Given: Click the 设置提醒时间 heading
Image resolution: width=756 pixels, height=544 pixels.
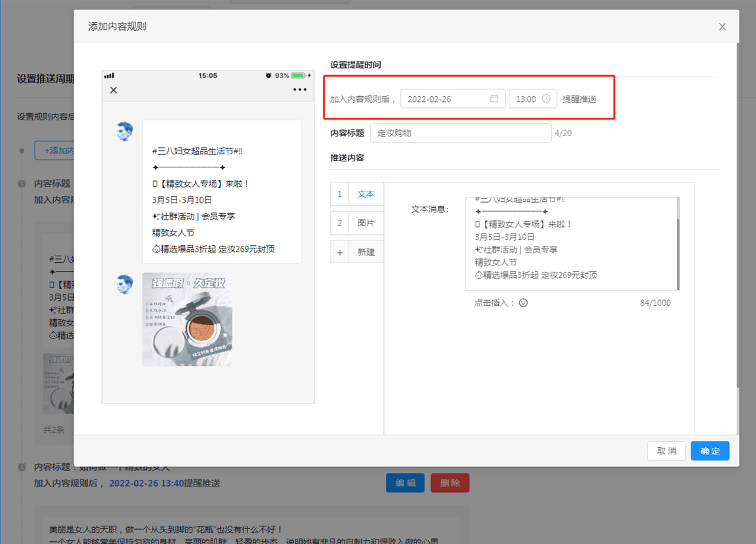Looking at the screenshot, I should 355,65.
